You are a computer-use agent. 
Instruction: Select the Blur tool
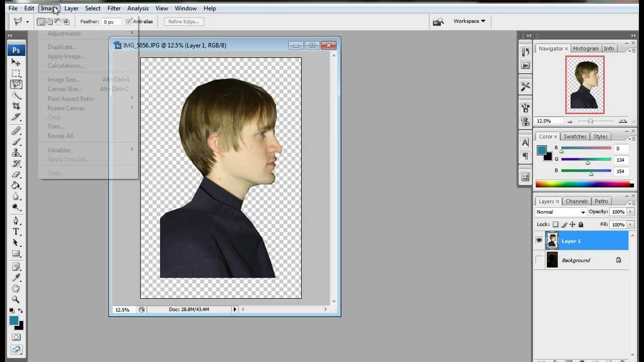16,197
